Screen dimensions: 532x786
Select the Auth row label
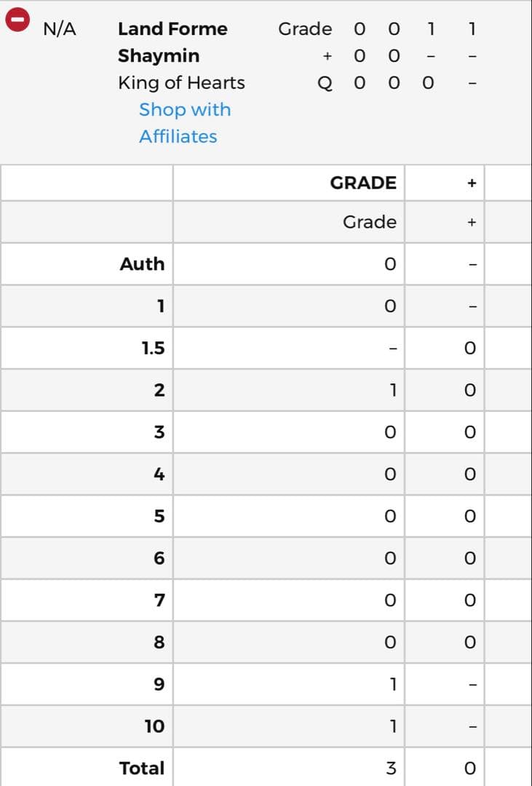point(142,263)
